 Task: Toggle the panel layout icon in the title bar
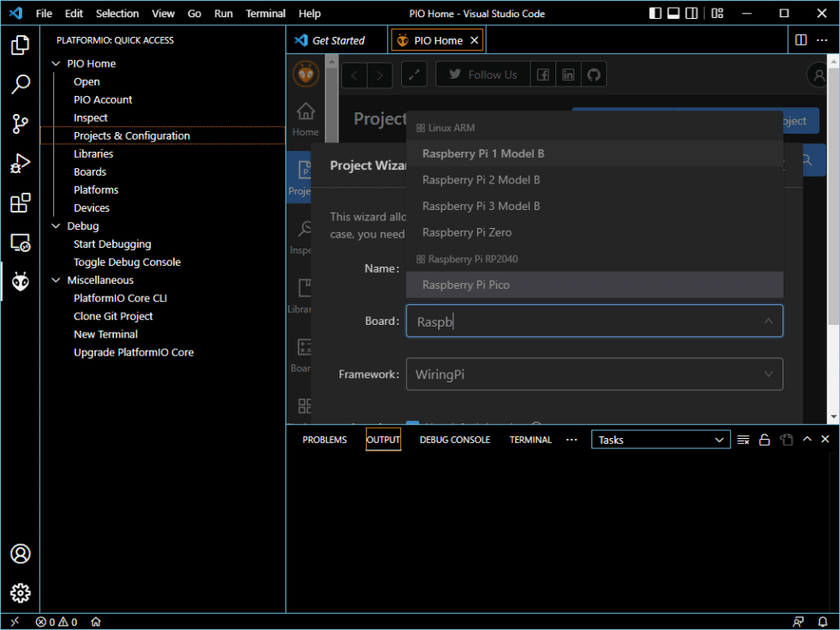click(675, 13)
